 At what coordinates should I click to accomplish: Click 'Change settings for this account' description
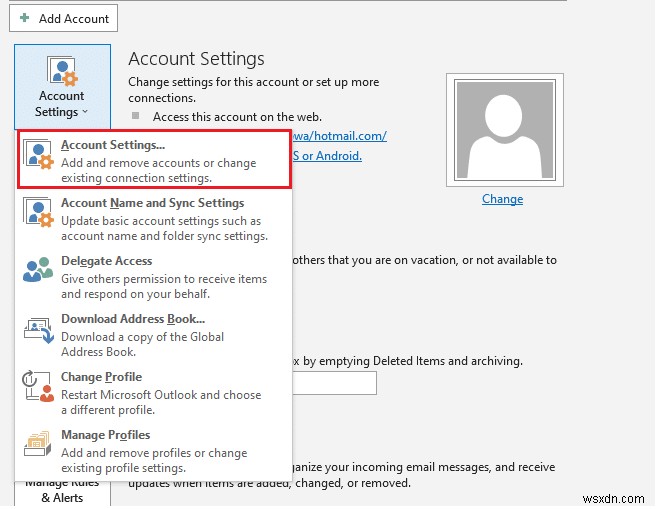tap(254, 90)
